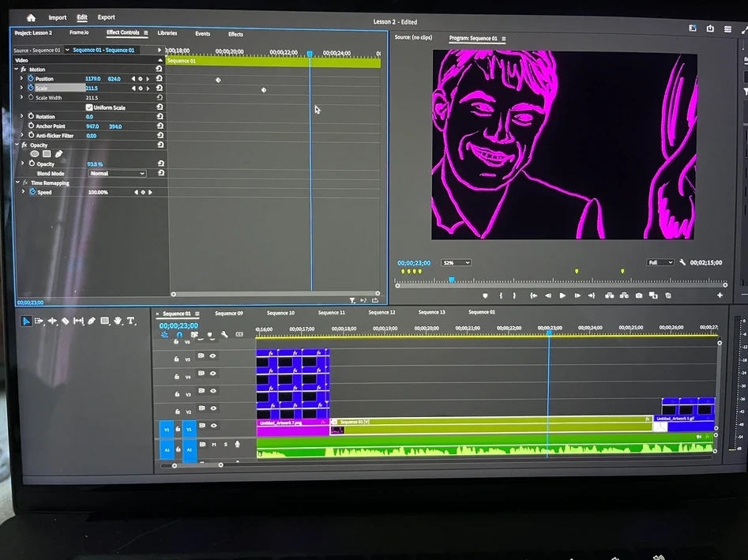
Task: Select the Rectangle tool in tools panel
Action: (105, 321)
